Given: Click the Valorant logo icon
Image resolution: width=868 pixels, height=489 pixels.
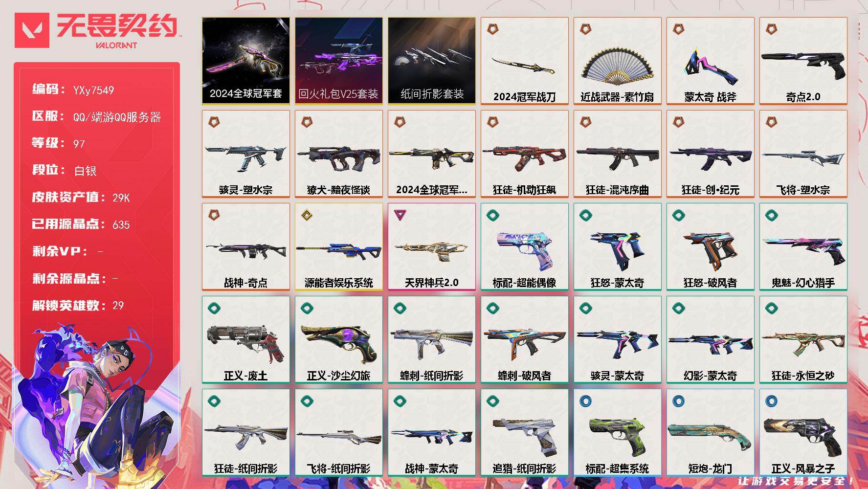Looking at the screenshot, I should (32, 30).
